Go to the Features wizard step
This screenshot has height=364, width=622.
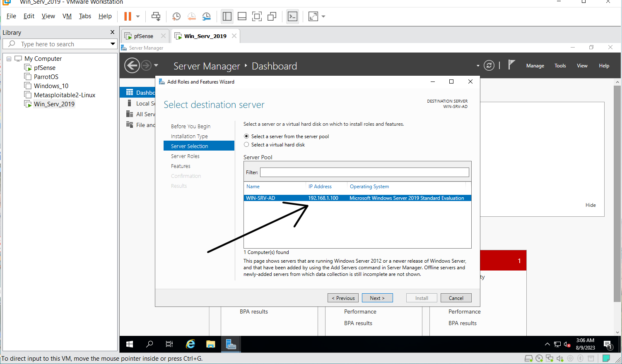tap(181, 166)
